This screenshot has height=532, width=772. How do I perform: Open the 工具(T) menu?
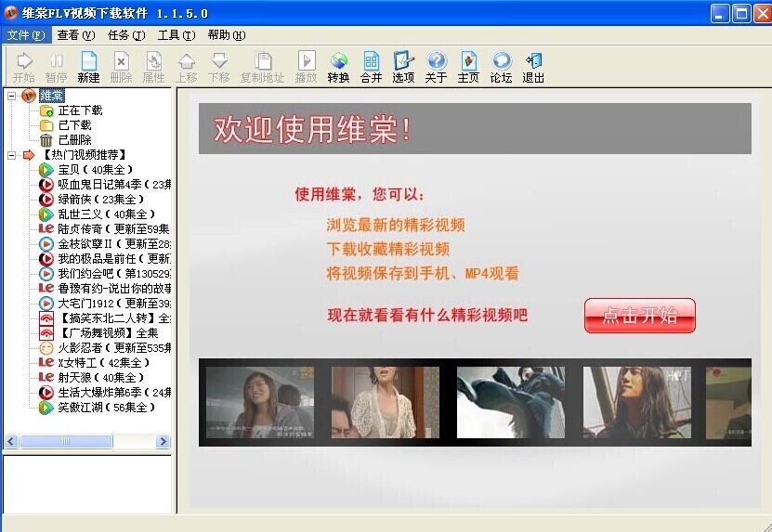pyautogui.click(x=176, y=35)
